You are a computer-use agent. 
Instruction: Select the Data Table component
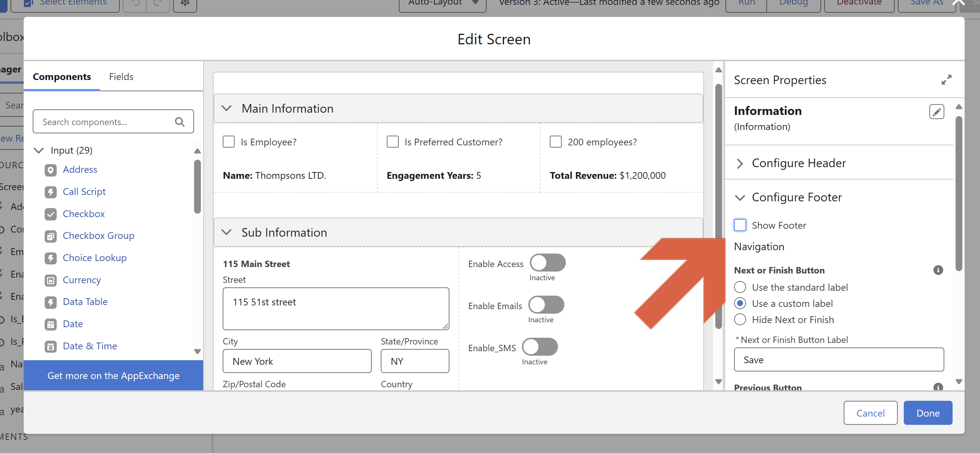[85, 302]
